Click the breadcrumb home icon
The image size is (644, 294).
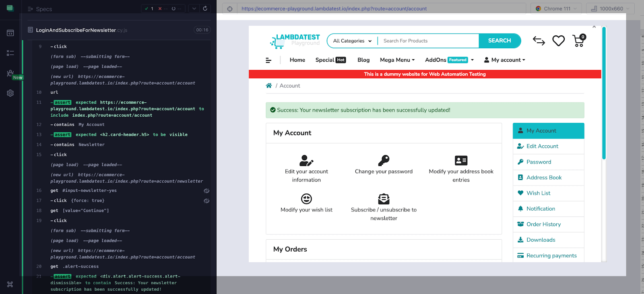[x=269, y=85]
